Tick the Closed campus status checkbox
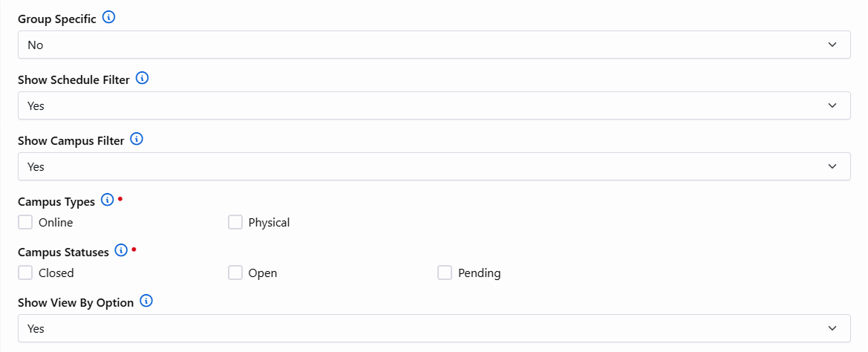 [26, 273]
